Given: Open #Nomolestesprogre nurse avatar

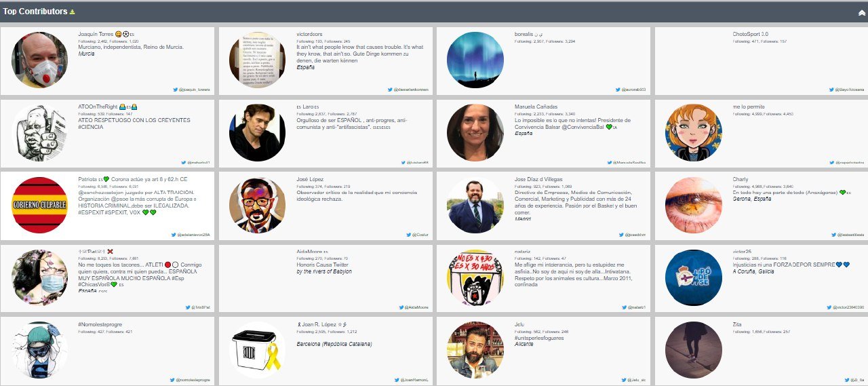Looking at the screenshot, I should [x=39, y=350].
